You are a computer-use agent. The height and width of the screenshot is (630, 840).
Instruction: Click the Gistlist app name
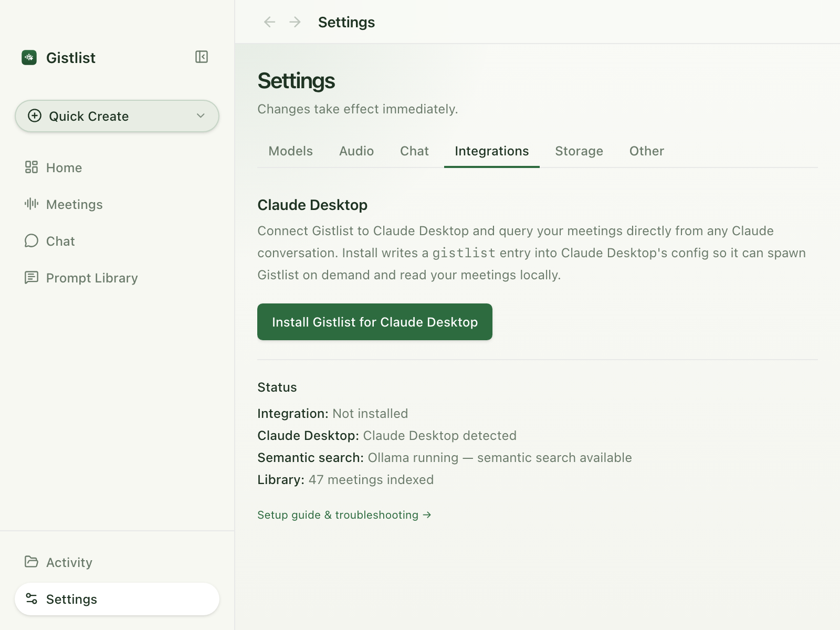point(71,58)
